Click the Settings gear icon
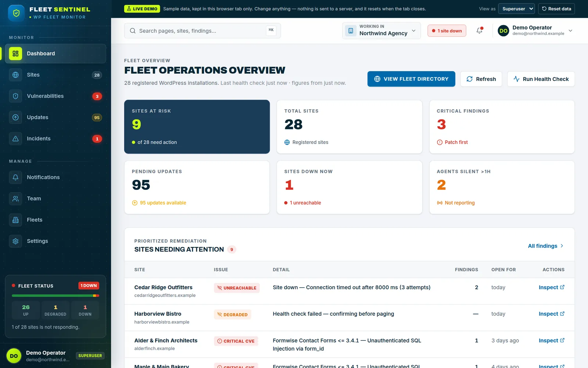The height and width of the screenshot is (368, 588). [15, 241]
